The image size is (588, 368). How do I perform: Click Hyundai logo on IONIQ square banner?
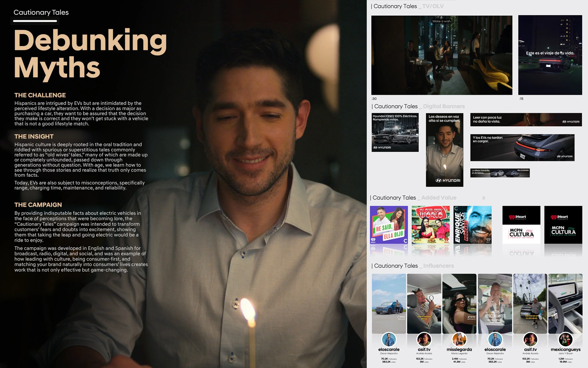pyautogui.click(x=382, y=148)
